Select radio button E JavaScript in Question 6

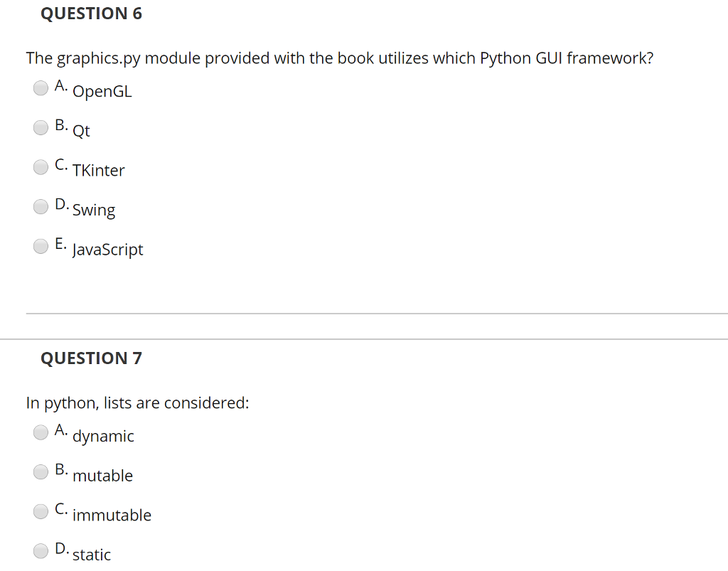pos(41,246)
